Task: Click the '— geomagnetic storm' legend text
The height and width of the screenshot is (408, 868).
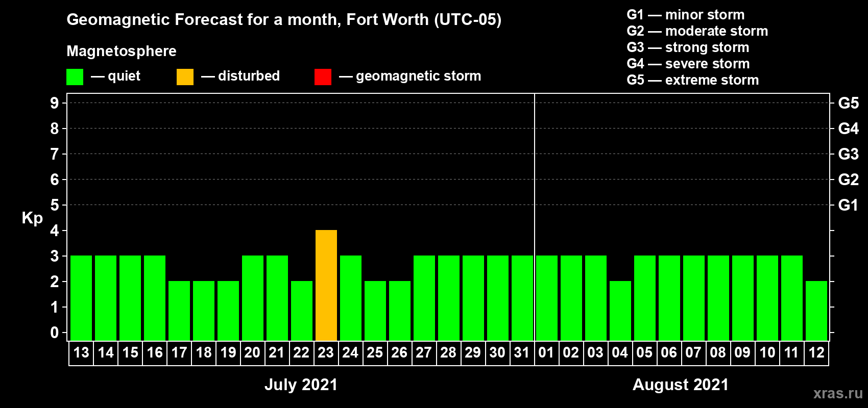Action: click(410, 76)
